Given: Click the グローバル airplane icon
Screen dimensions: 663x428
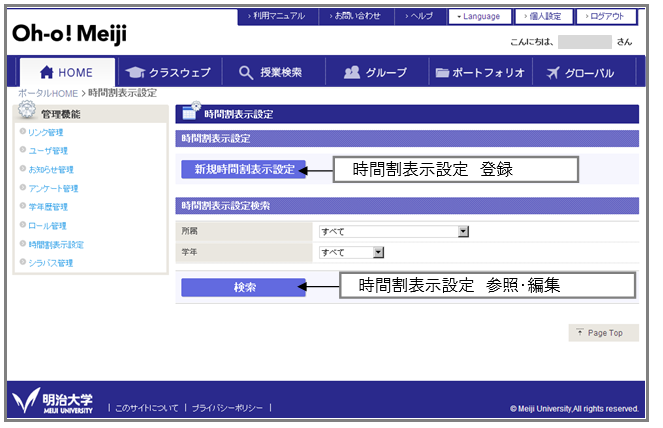Looking at the screenshot, I should pos(553,73).
